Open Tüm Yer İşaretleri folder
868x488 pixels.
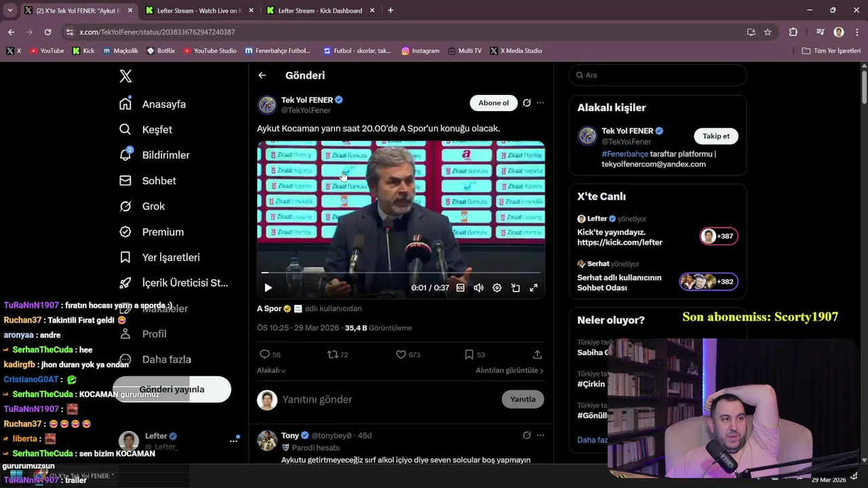tap(831, 51)
